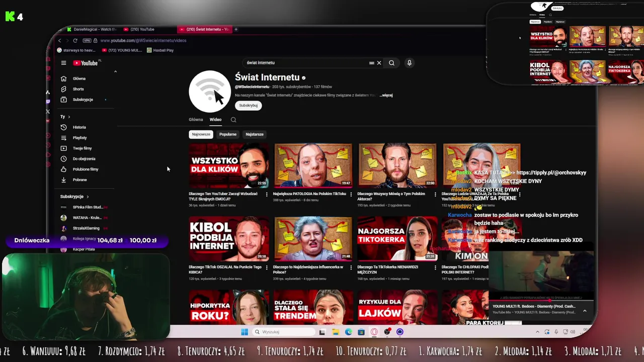Switch to the Główna channel tab
Viewport: 644px width, 362px height.
coord(196,120)
